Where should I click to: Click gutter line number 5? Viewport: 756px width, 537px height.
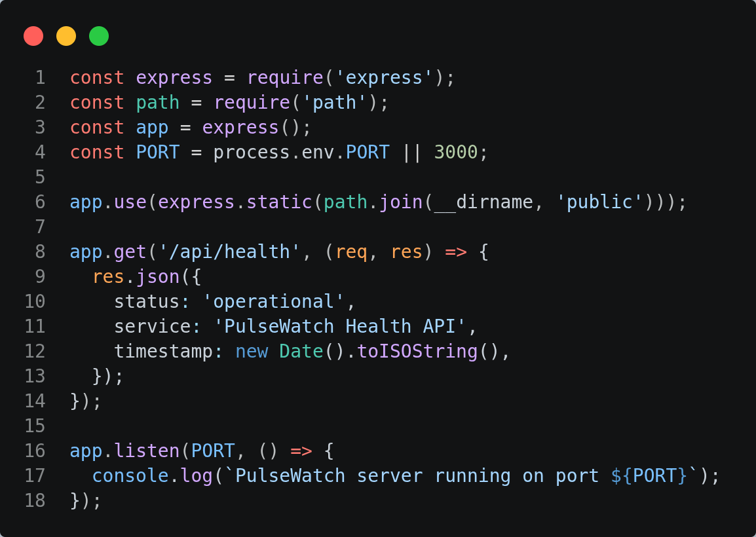tap(40, 177)
